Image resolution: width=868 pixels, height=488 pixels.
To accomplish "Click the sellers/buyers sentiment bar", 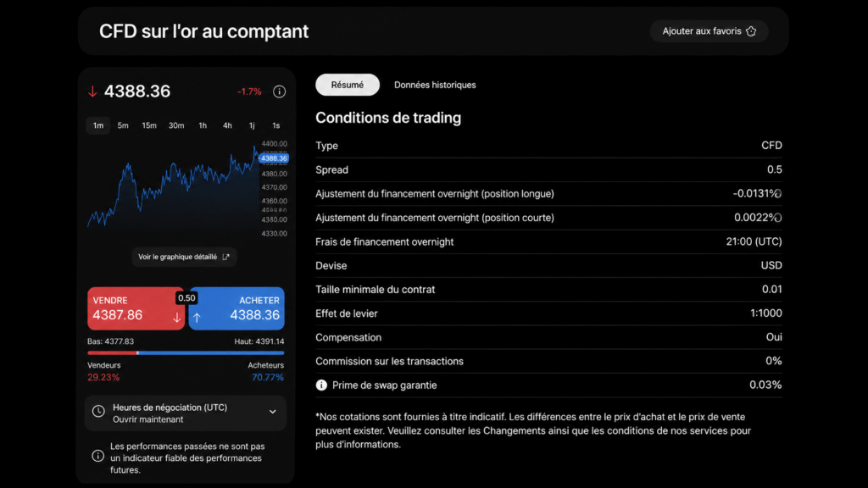I will [186, 352].
